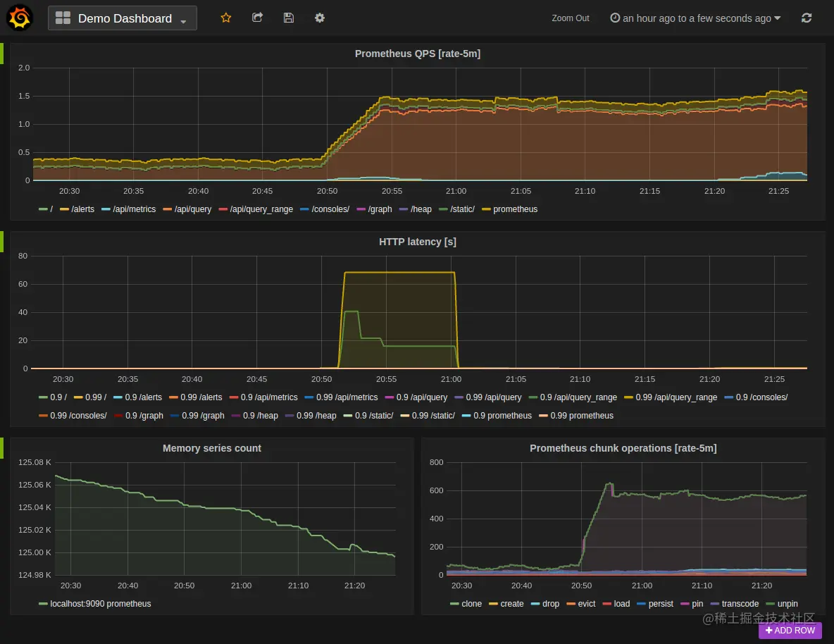Toggle the drop series in chunk operations
This screenshot has width=834, height=644.
pos(551,604)
